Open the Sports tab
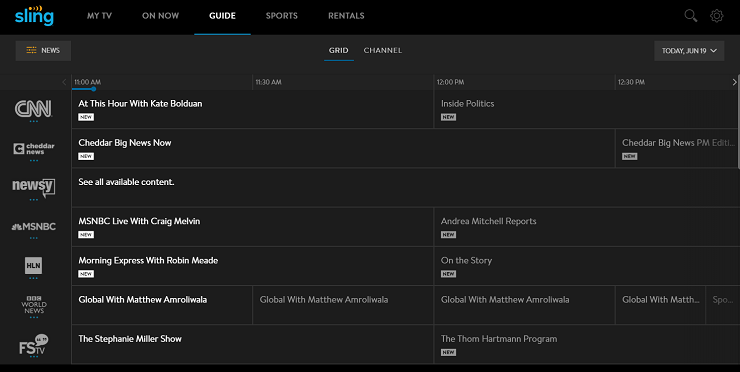 [x=282, y=16]
